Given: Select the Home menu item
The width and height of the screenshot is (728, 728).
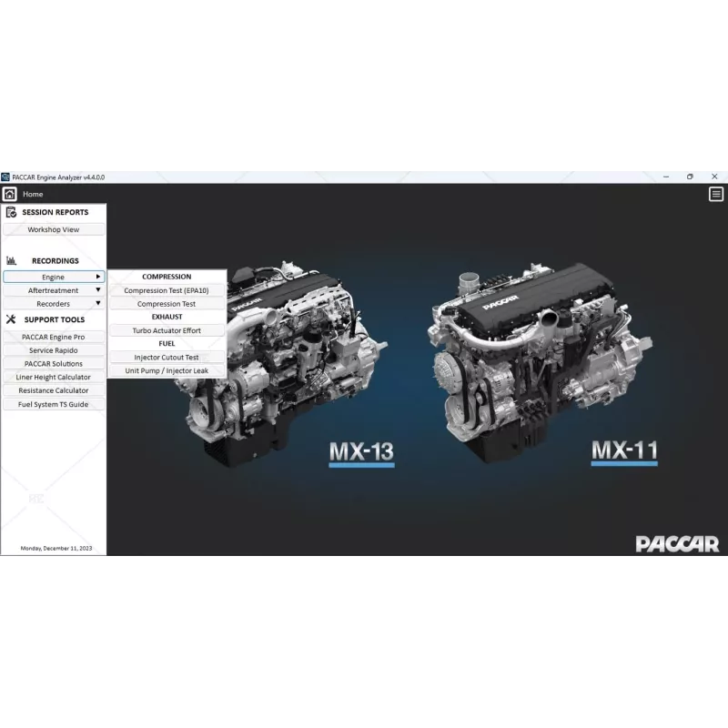Looking at the screenshot, I should tap(32, 194).
